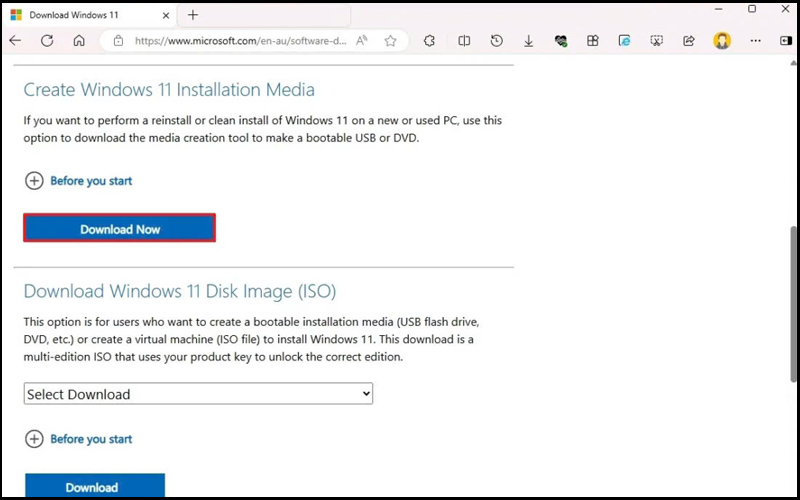Toggle split screen view
Screen dimensions: 800x500
(464, 40)
